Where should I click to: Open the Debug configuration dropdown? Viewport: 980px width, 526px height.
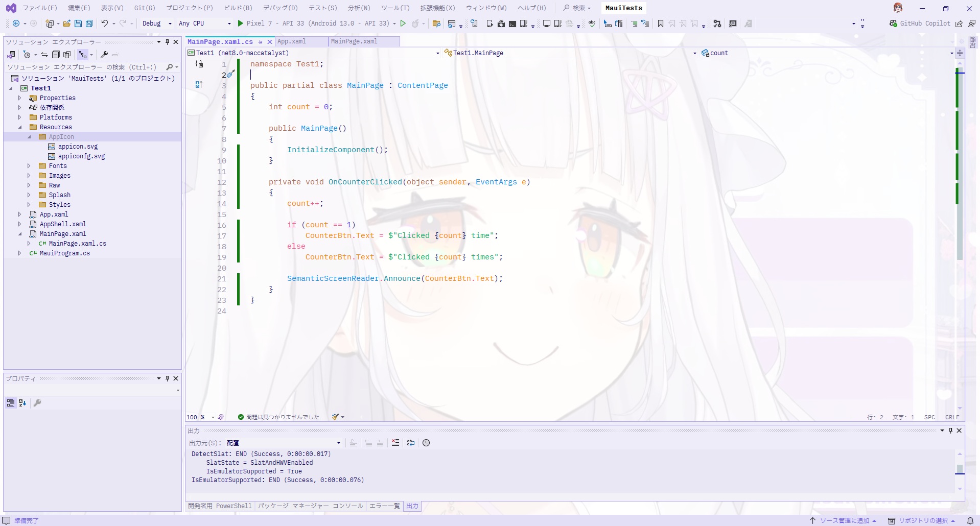point(156,23)
